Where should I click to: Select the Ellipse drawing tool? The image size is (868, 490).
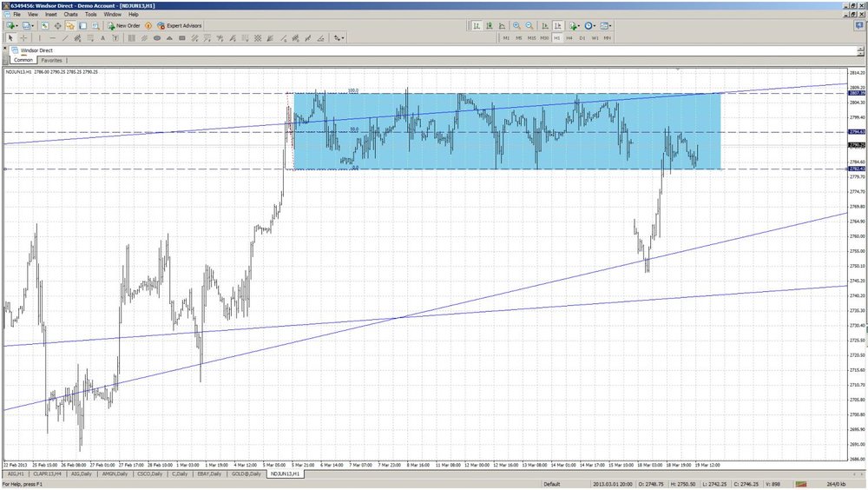[156, 38]
